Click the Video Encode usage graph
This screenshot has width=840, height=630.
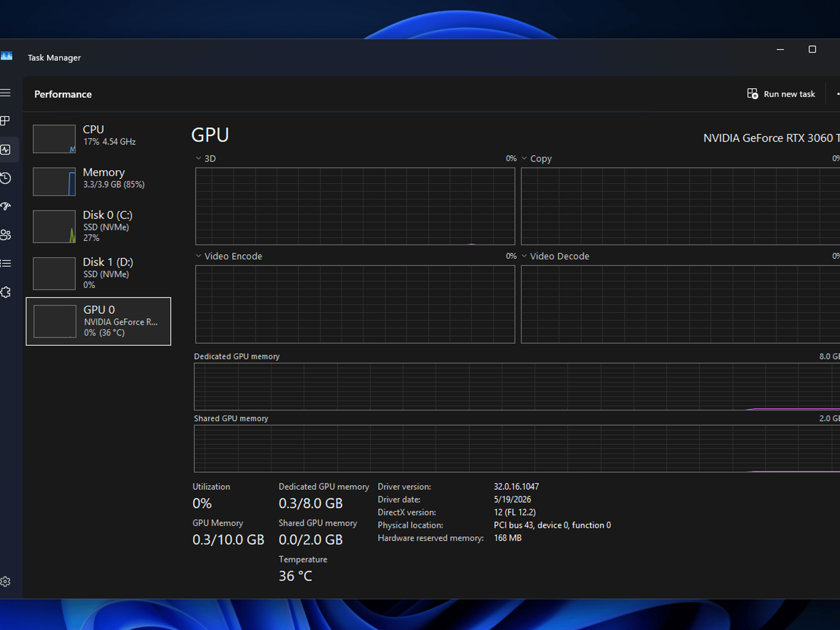pos(355,304)
